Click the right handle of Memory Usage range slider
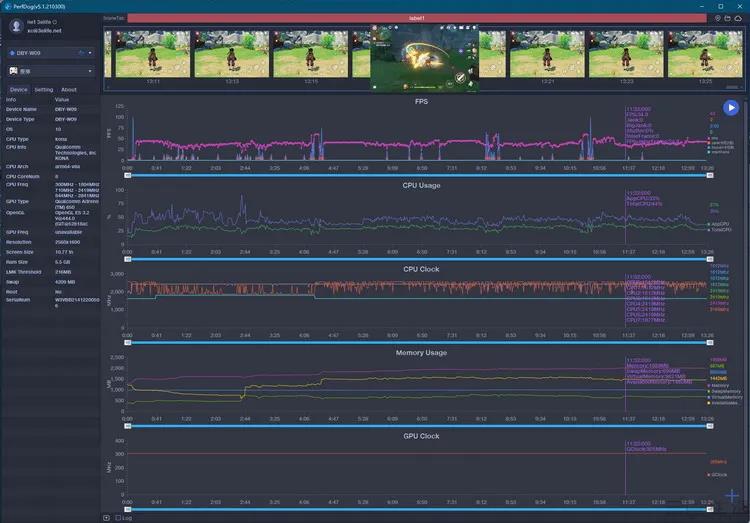The image size is (750, 523). [710, 426]
